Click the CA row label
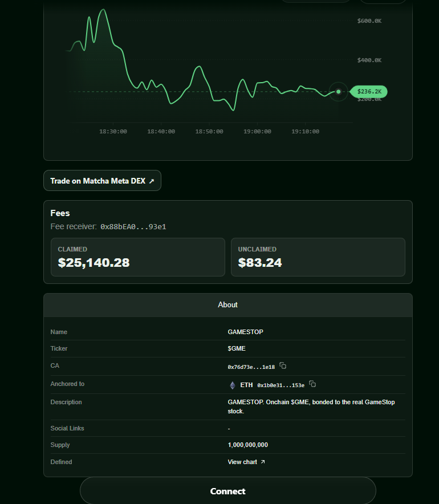 coord(55,366)
